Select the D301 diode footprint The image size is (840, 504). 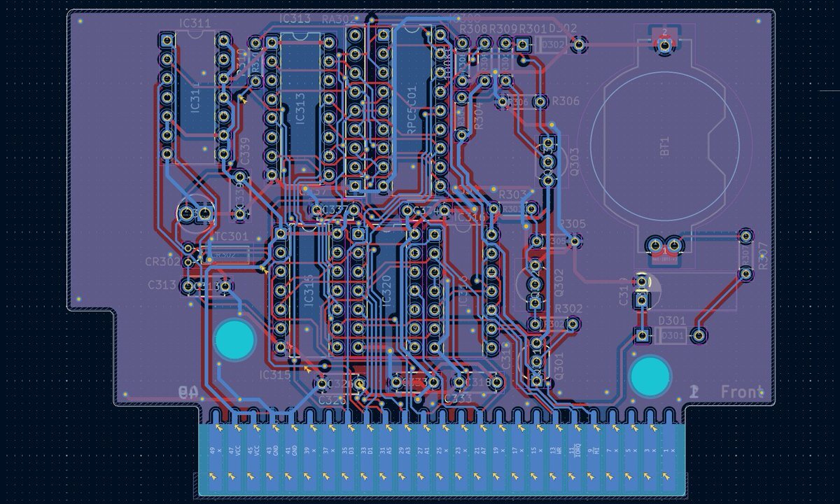pyautogui.click(x=670, y=336)
